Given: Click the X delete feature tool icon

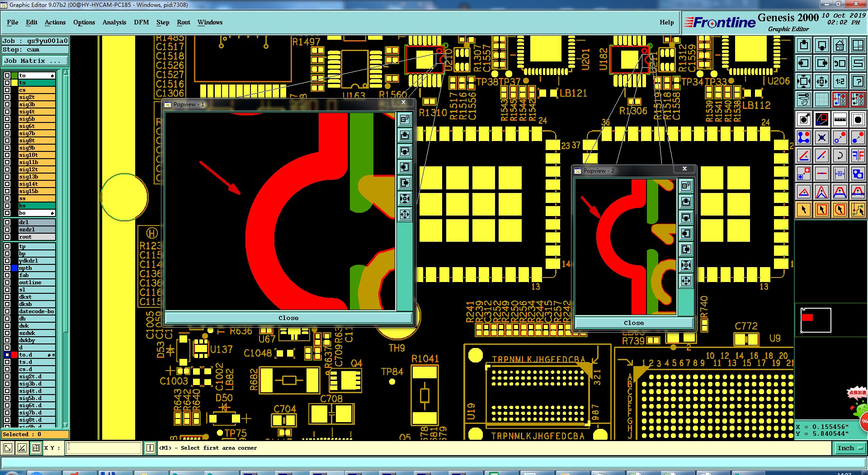Looking at the screenshot, I should tap(822, 137).
